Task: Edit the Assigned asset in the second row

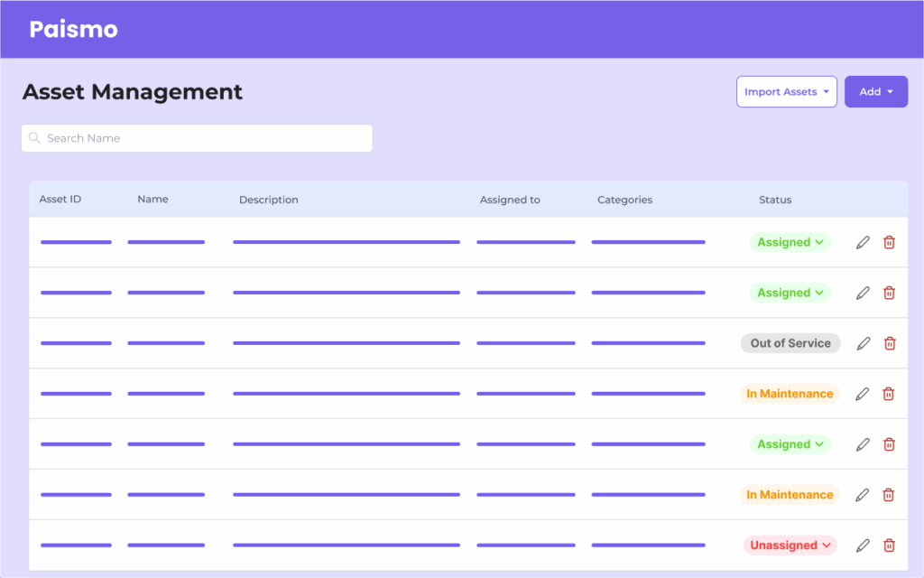Action: pyautogui.click(x=863, y=293)
